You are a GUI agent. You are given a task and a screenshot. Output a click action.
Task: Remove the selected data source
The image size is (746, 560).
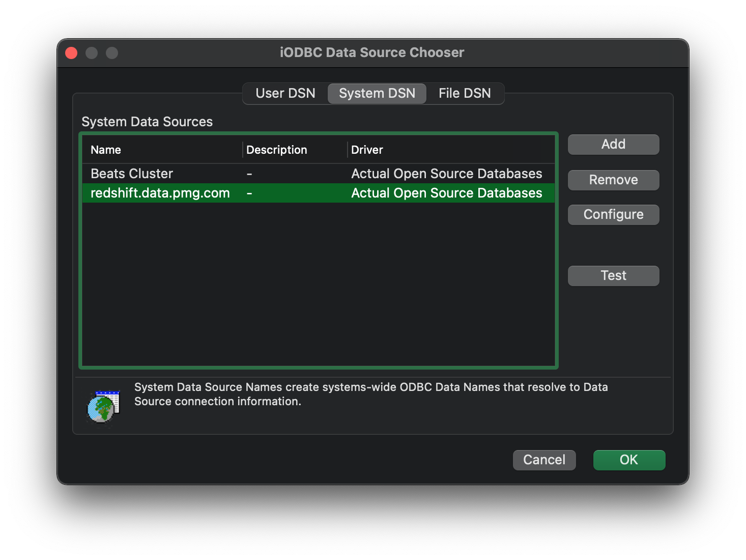pyautogui.click(x=613, y=180)
